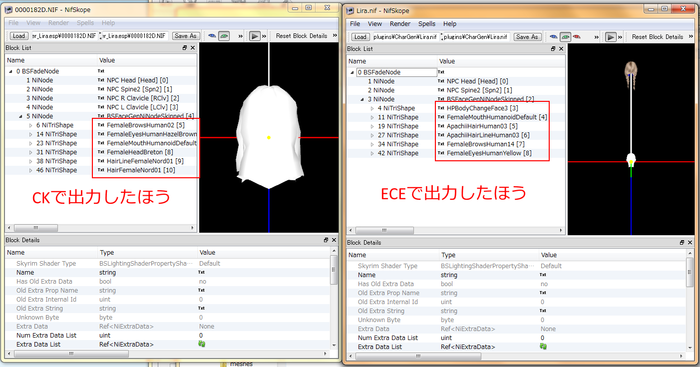The width and height of the screenshot is (700, 367).
Task: Click the load path field in 0000182D.NIF toolbar
Action: (x=64, y=36)
